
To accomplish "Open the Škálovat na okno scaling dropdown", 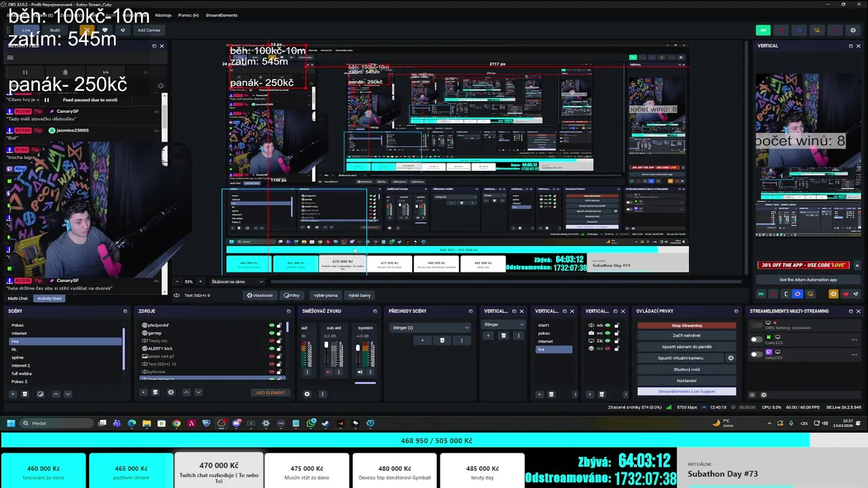I will click(237, 281).
